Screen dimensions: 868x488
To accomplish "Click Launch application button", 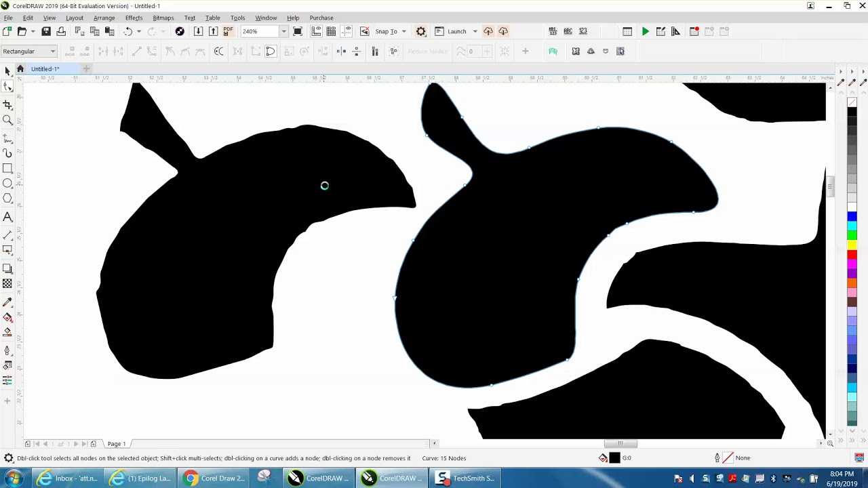I will (x=451, y=31).
